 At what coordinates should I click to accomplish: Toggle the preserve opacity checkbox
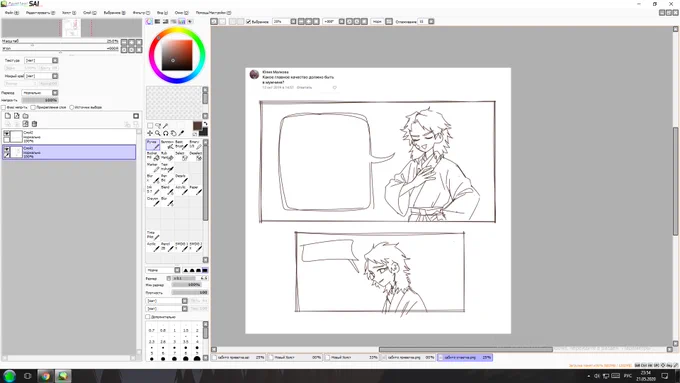[3, 107]
